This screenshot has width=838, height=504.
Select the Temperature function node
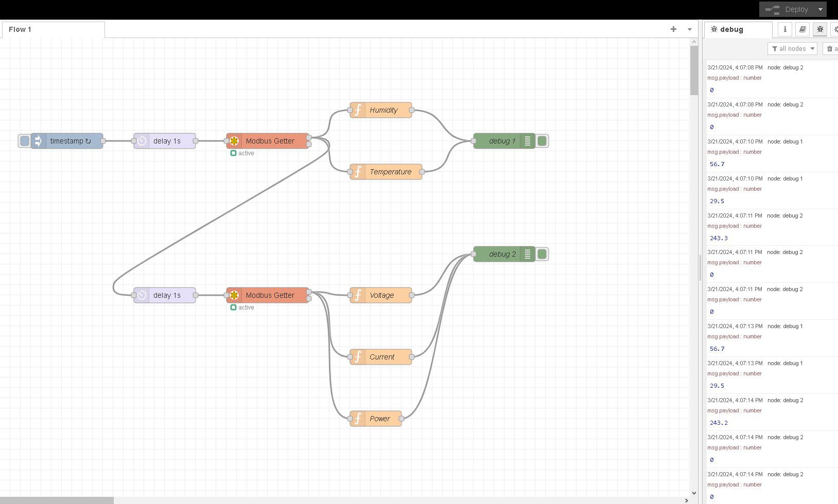391,172
